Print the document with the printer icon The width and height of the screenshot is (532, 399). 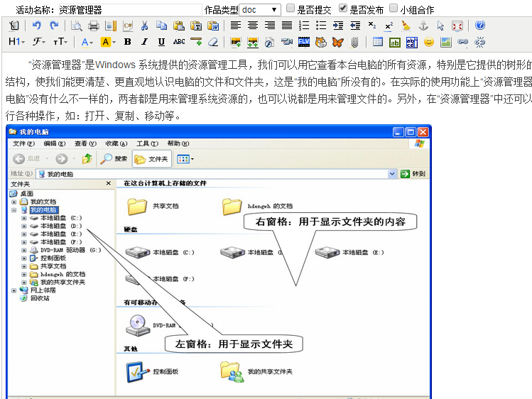[94, 26]
